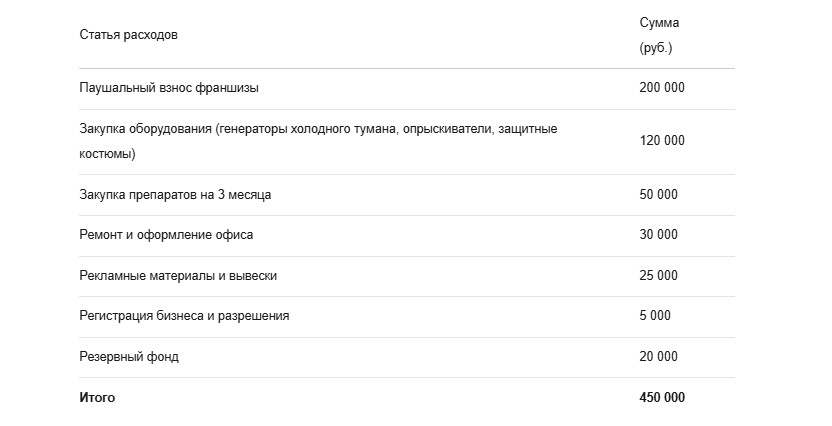Click the 30 000 amount value

pos(658,234)
